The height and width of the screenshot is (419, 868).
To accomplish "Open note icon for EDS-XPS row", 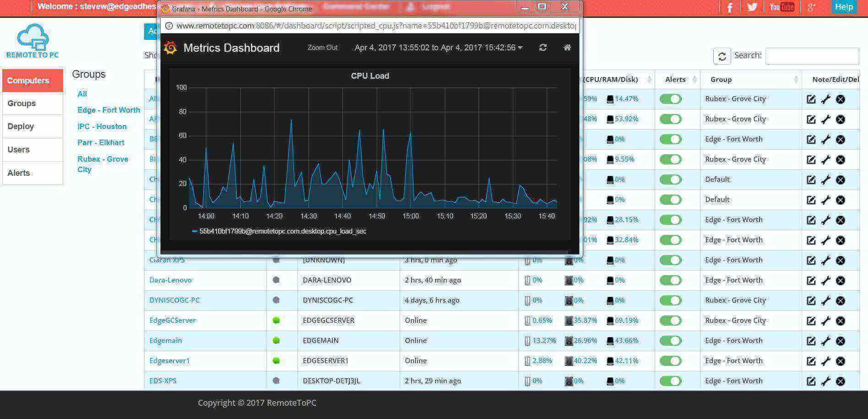I will 811,381.
